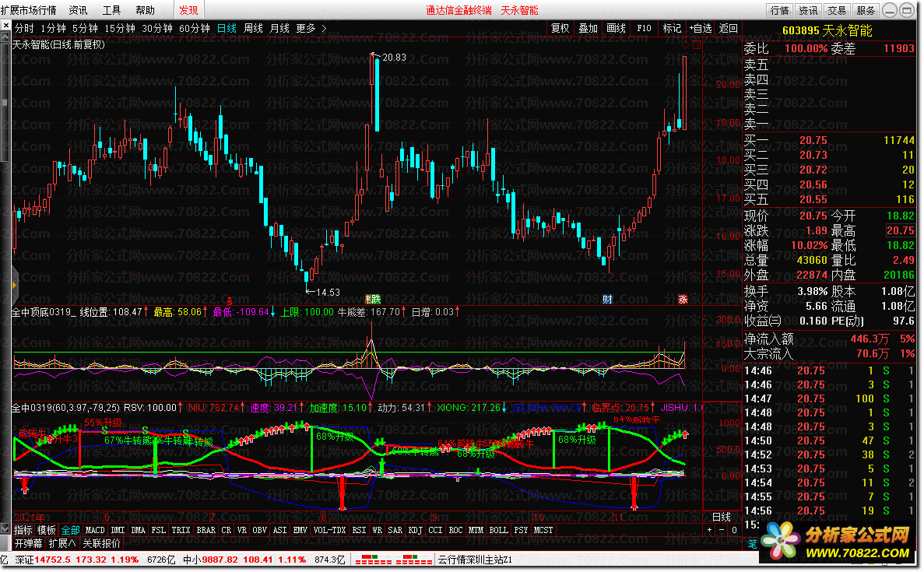This screenshot has height=572, width=924.
Task: Click the close X at top-left of chart
Action: click(5, 26)
